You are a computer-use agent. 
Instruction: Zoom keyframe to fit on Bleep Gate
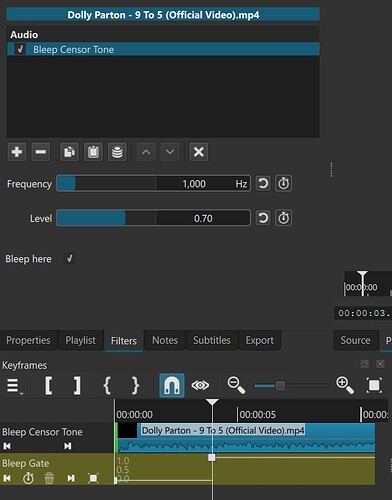pyautogui.click(x=93, y=478)
